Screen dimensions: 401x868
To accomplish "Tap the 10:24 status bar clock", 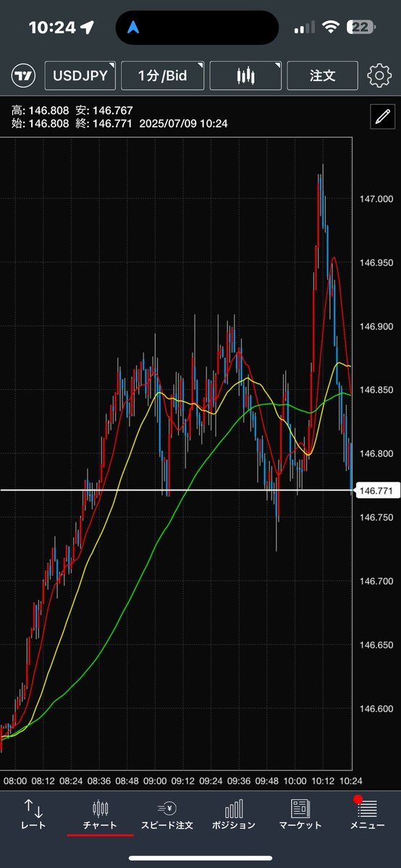I will 51,27.
